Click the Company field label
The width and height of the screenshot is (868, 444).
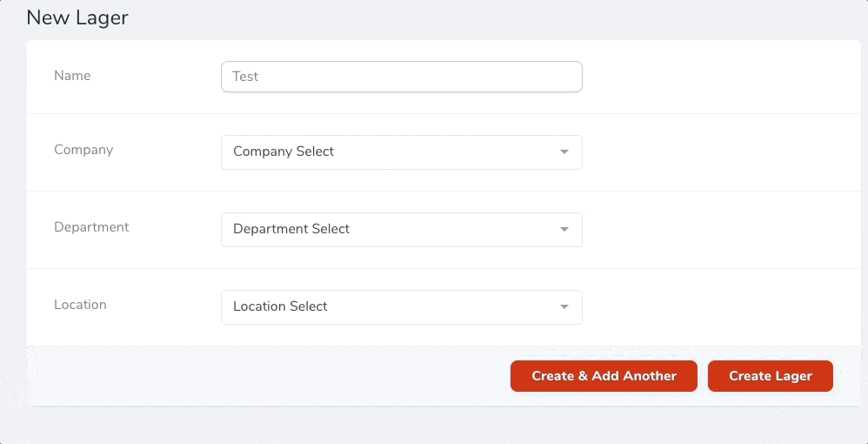(83, 150)
